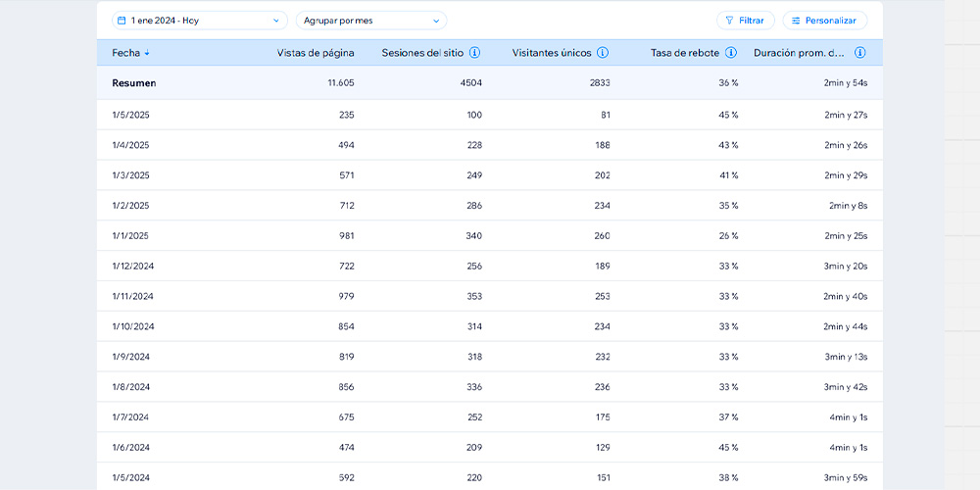Click info icon beside Visitantes únicos
Viewport: 980px width, 490px height.
(603, 53)
